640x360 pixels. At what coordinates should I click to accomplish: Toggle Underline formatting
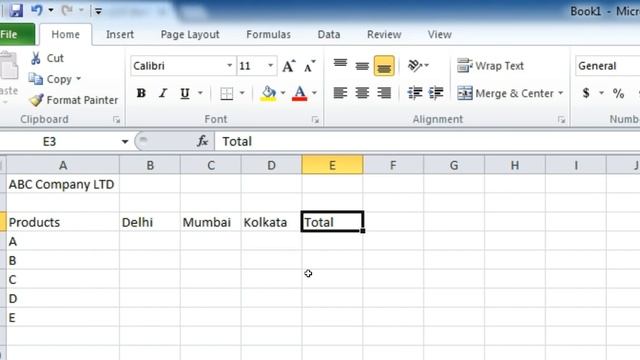[x=185, y=93]
